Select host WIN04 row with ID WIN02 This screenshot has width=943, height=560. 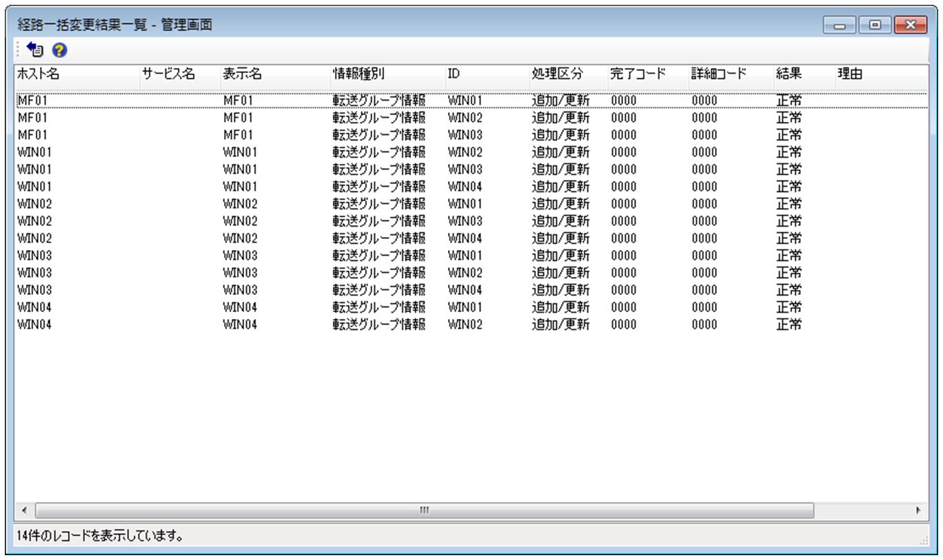[x=472, y=324]
